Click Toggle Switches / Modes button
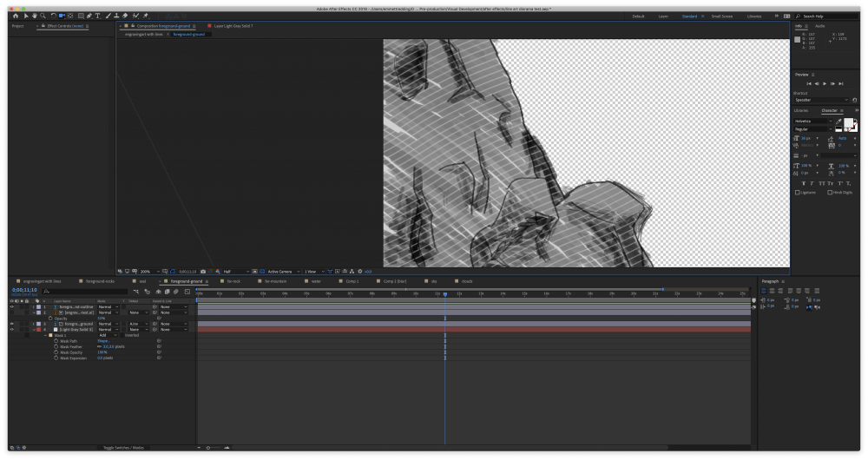Image resolution: width=868 pixels, height=460 pixels. (123, 447)
